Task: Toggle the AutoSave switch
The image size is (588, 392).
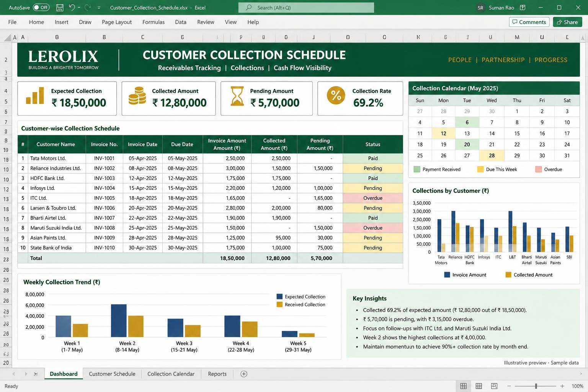Action: tap(41, 7)
